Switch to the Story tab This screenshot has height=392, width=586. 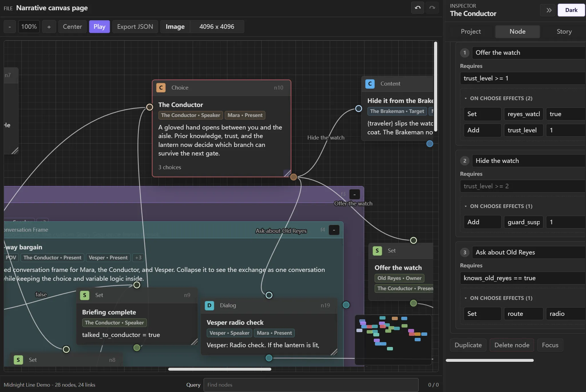tap(564, 31)
